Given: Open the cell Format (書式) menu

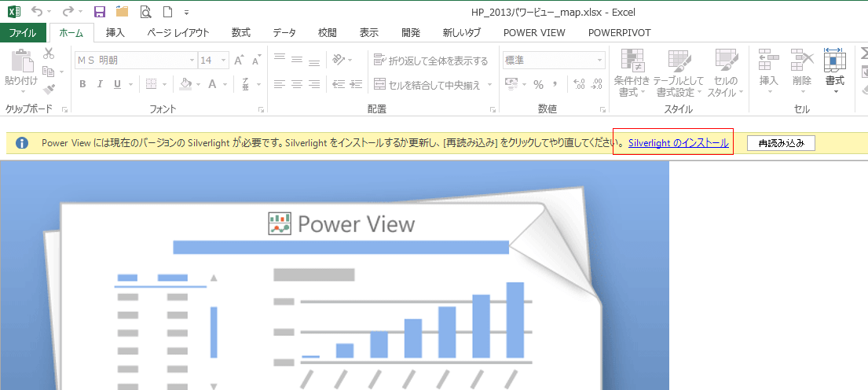Looking at the screenshot, I should tap(835, 72).
